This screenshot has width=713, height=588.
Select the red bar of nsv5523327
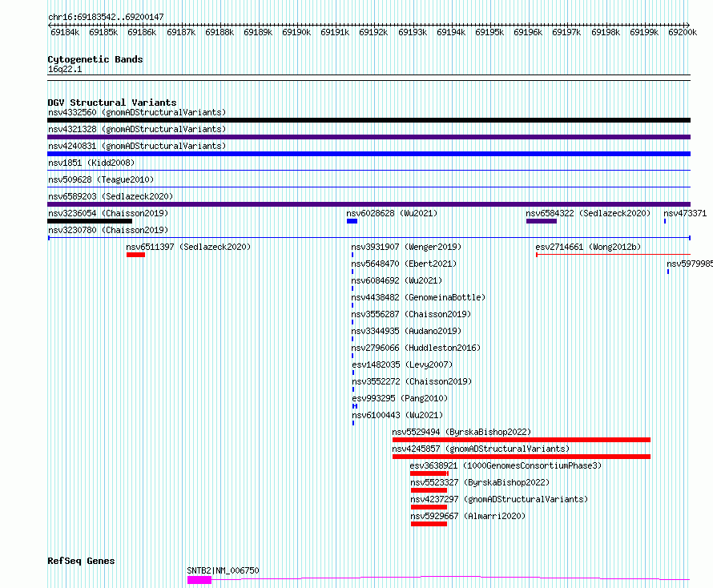pos(429,490)
